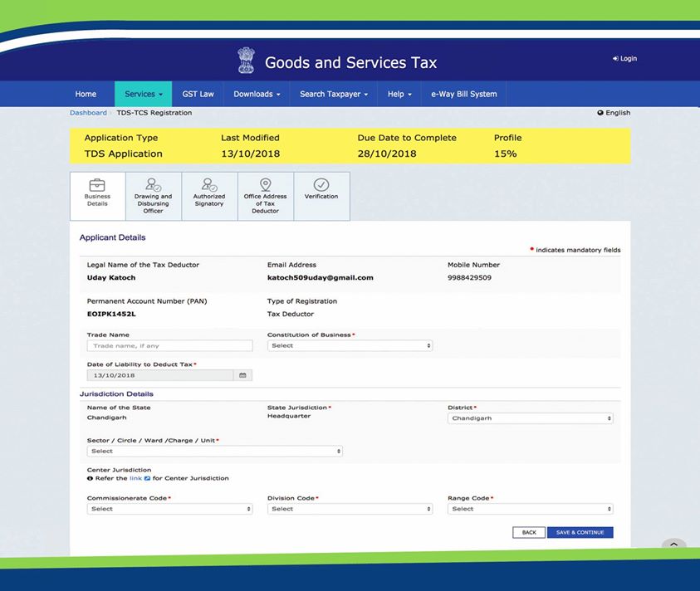Open Constitution of Business dropdown
The height and width of the screenshot is (591, 700).
tap(350, 345)
